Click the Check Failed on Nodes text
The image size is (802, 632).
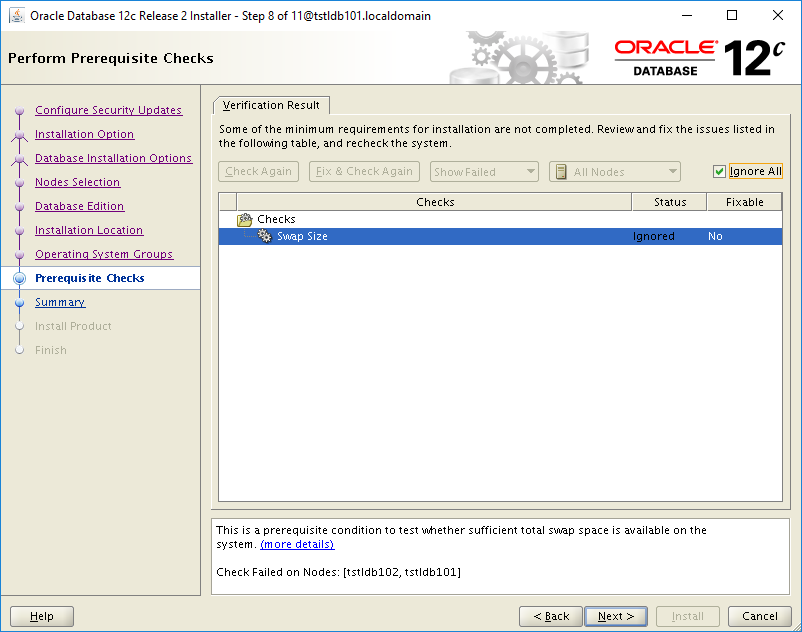338,572
